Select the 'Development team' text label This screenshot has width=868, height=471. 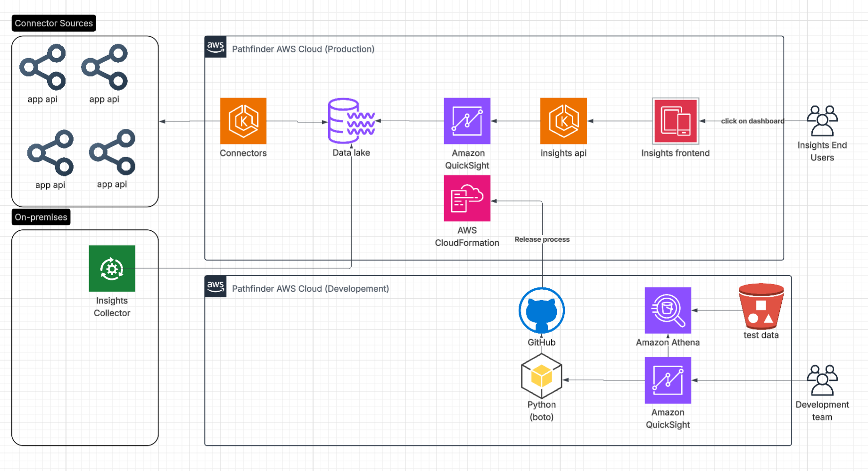822,411
